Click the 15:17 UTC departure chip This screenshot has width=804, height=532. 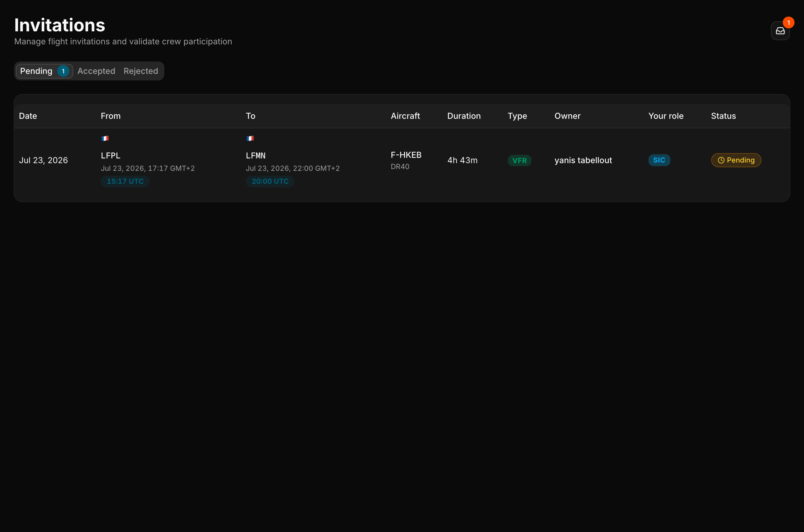pyautogui.click(x=125, y=181)
